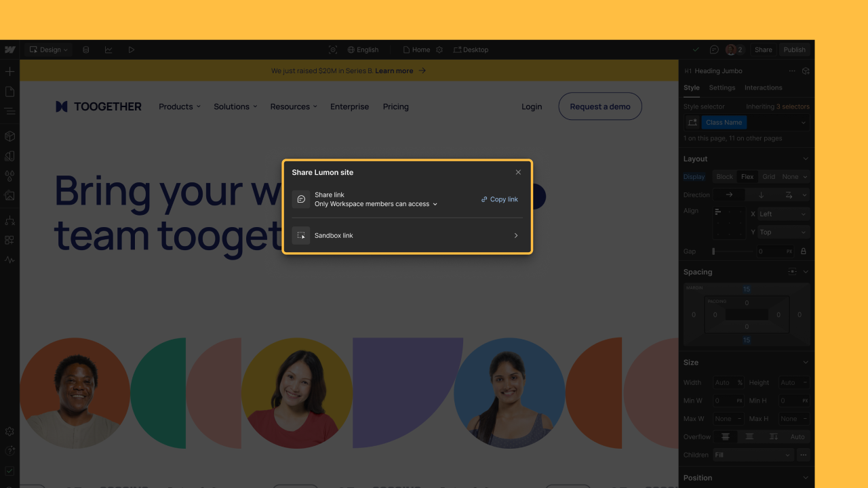Switch to the Interactions tab
The width and height of the screenshot is (868, 488).
click(763, 87)
